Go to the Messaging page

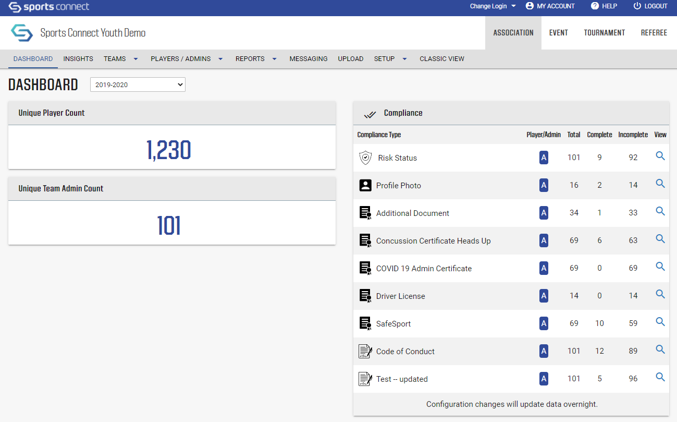pos(308,59)
